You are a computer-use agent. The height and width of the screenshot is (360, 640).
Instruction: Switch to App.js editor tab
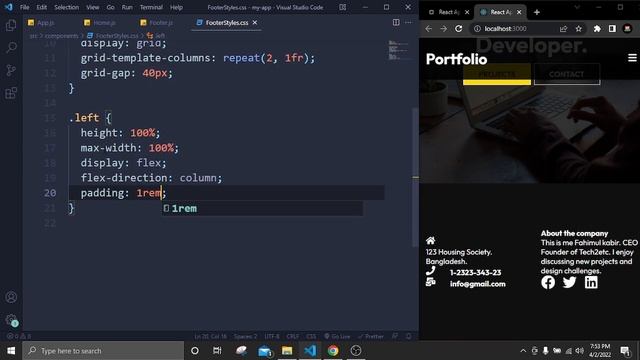pos(41,23)
